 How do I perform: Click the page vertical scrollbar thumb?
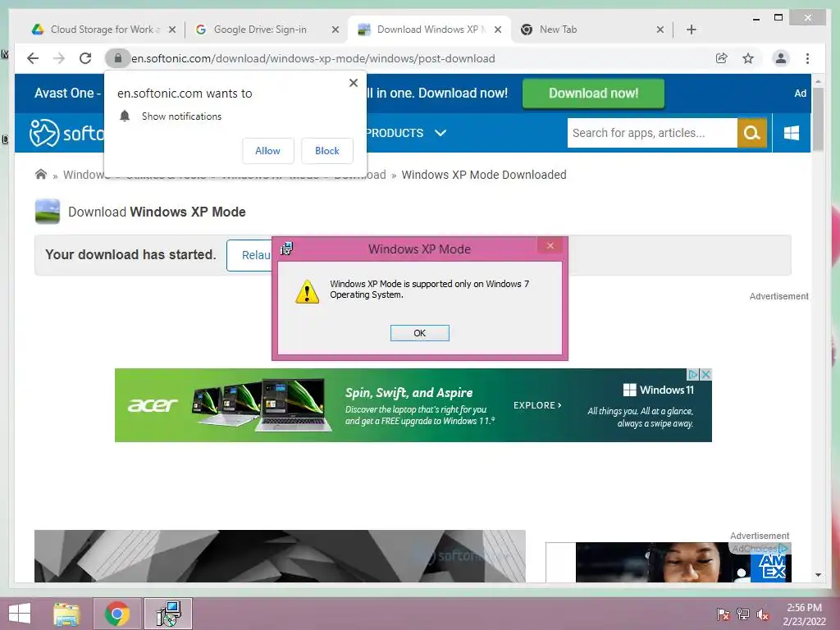[818, 119]
